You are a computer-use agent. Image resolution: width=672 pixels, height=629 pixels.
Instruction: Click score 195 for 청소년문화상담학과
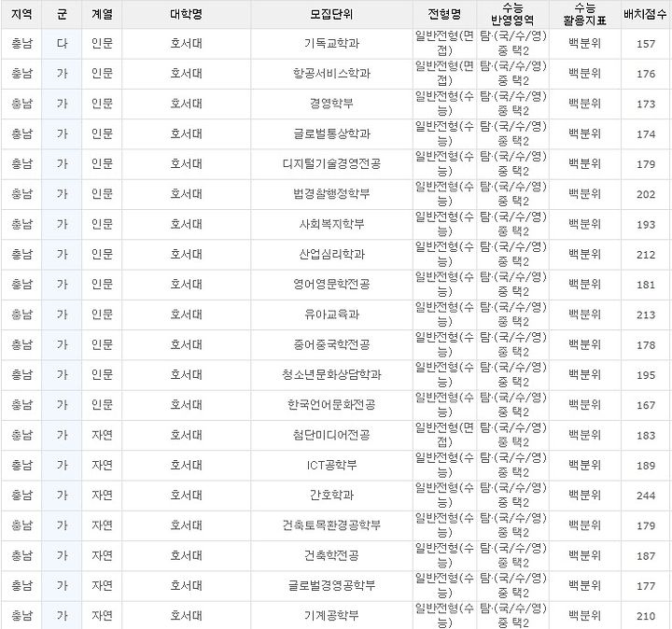(646, 375)
